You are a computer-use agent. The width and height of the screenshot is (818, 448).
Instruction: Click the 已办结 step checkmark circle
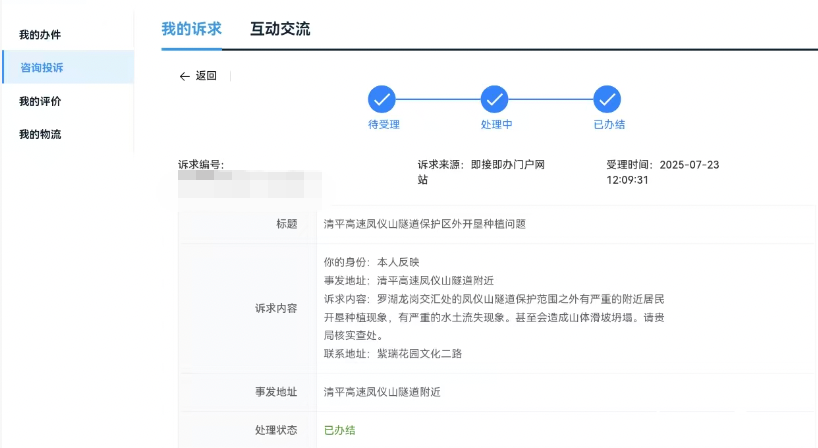pyautogui.click(x=608, y=99)
